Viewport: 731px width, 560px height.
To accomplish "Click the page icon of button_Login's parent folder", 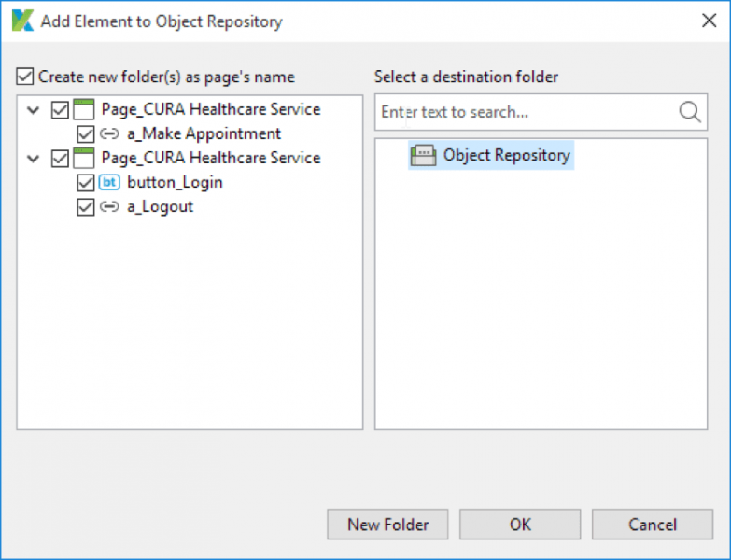I will click(x=85, y=158).
